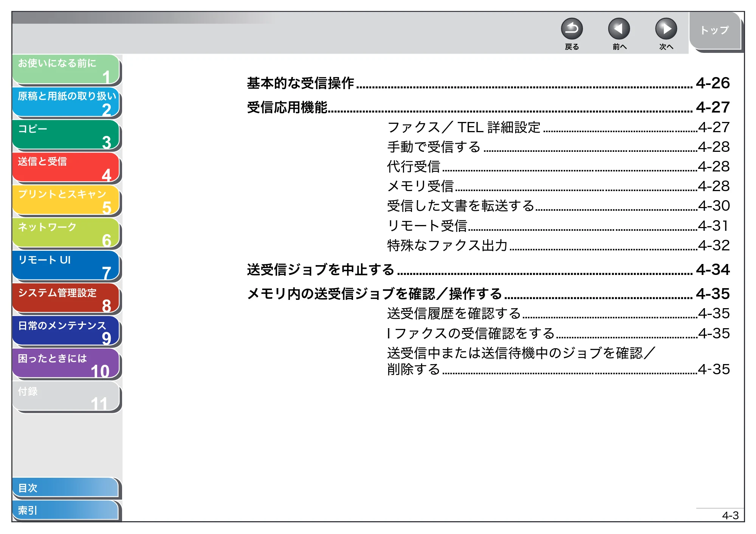Go to 送受信履歴を確認する entry
This screenshot has height=534, width=756.
[558, 313]
